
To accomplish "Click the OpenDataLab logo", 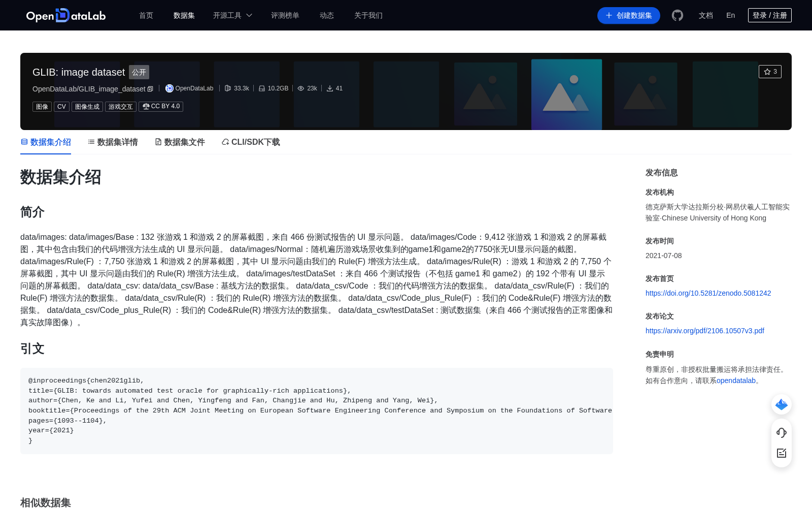I will (x=66, y=15).
